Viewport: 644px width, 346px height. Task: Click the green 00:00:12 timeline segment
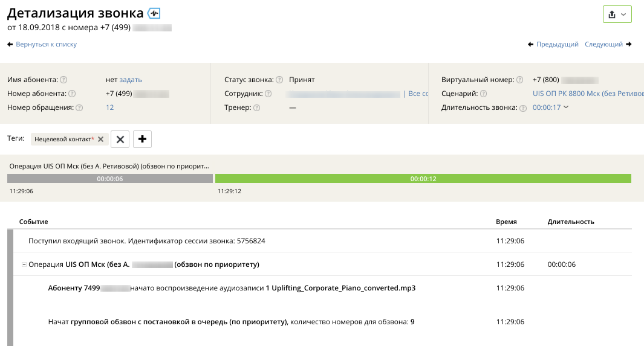[423, 179]
